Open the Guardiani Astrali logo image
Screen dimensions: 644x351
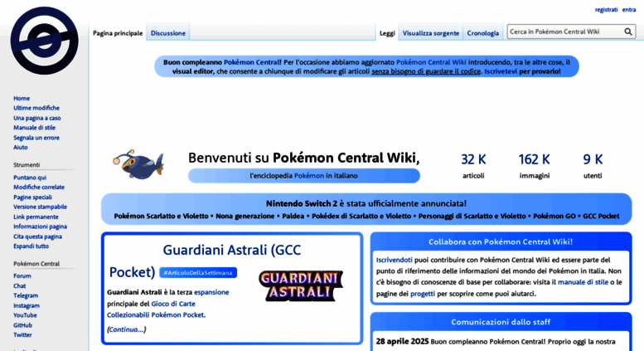pyautogui.click(x=301, y=285)
